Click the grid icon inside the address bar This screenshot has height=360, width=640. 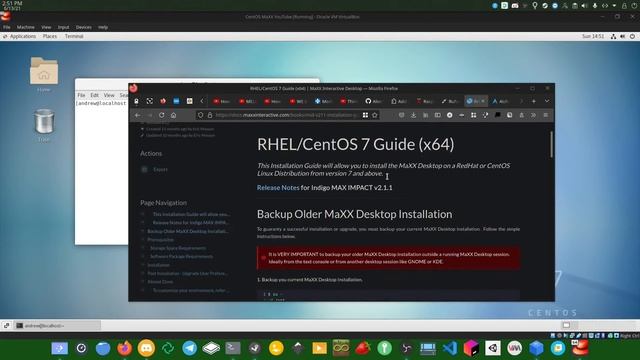365,115
